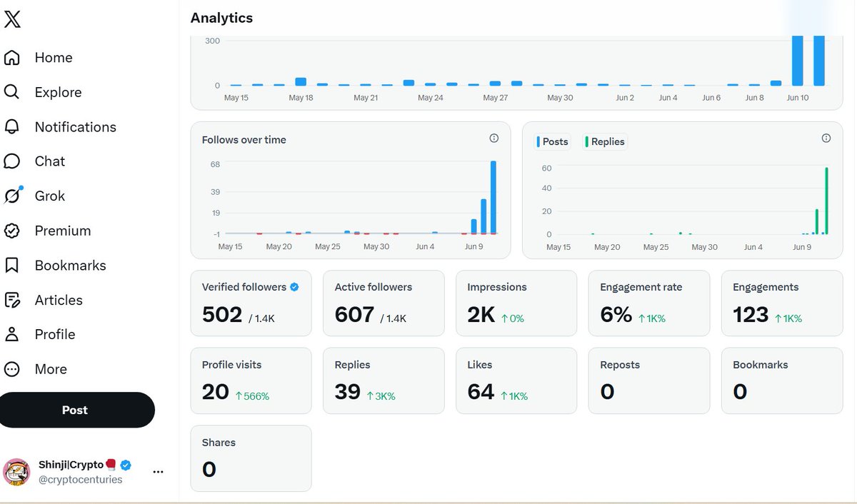Click the Analytics page heading
Image resolution: width=857 pixels, height=504 pixels.
pyautogui.click(x=221, y=18)
